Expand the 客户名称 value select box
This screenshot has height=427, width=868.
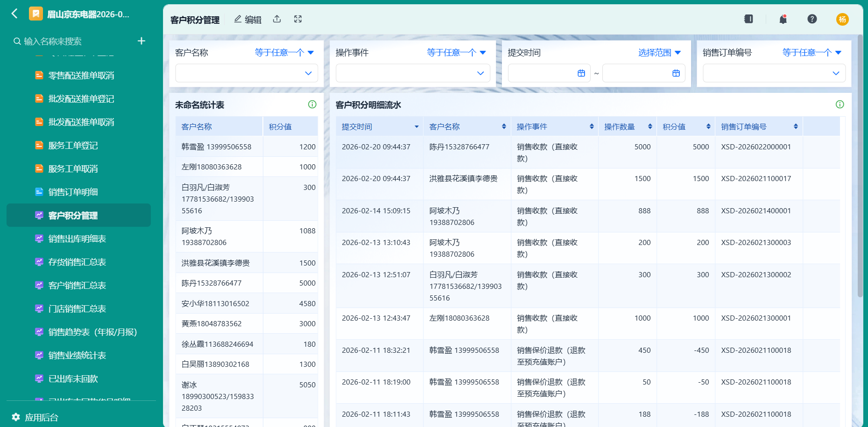[247, 73]
